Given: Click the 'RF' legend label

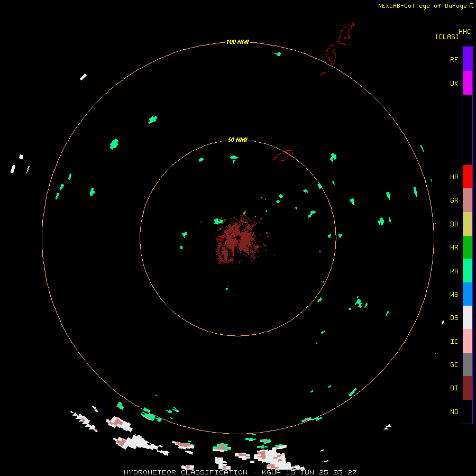Looking at the screenshot, I should (454, 59).
